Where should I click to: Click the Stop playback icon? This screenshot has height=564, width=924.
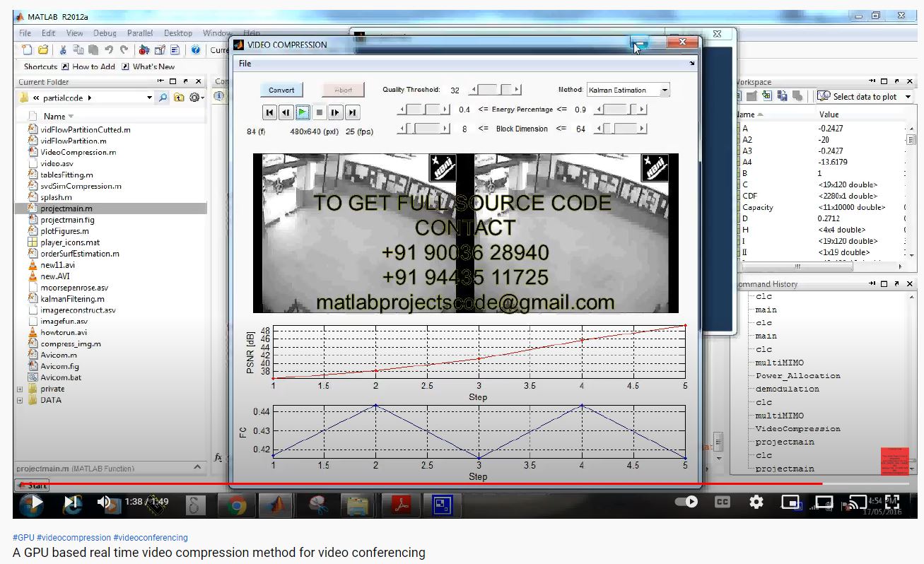(x=319, y=112)
